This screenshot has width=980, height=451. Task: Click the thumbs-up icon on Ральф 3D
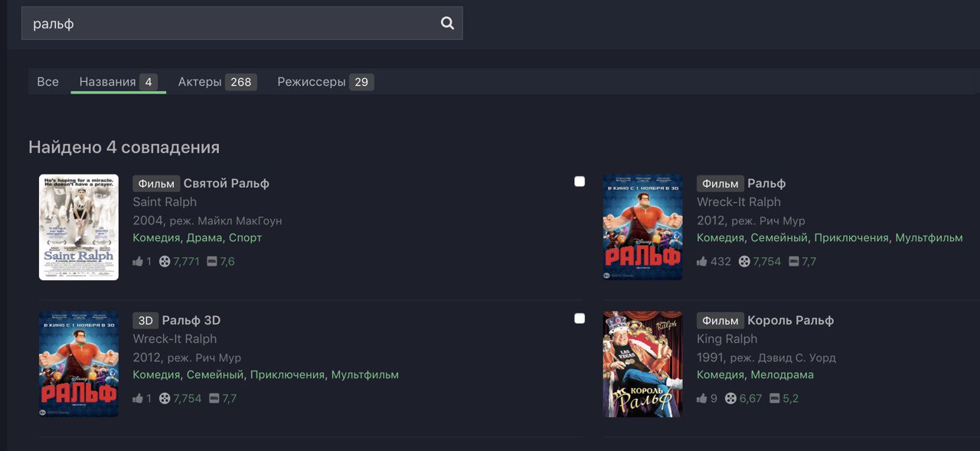coord(138,398)
